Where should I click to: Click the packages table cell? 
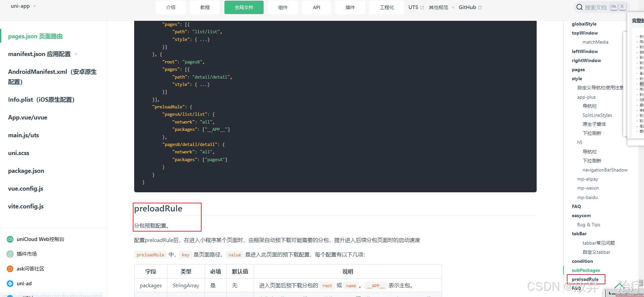point(151,286)
